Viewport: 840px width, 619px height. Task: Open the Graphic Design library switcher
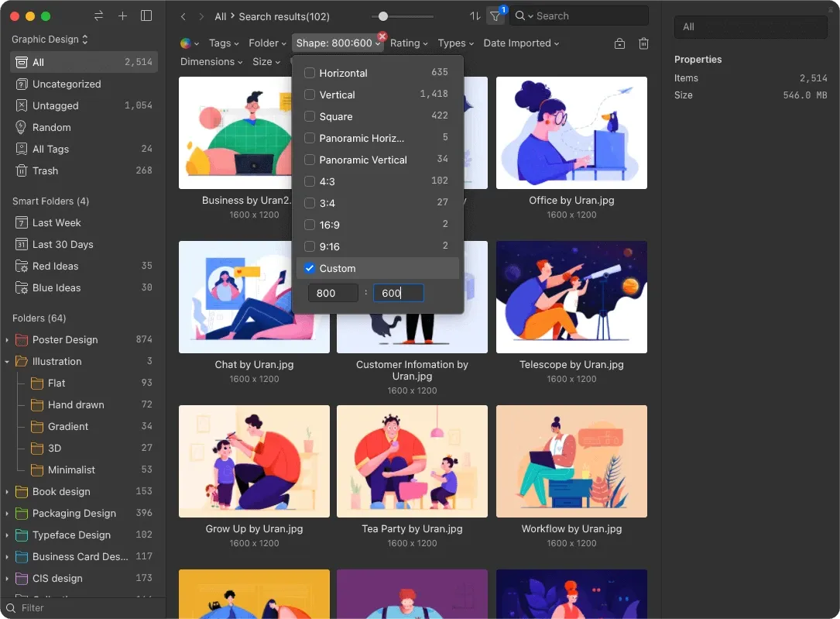pyautogui.click(x=50, y=40)
